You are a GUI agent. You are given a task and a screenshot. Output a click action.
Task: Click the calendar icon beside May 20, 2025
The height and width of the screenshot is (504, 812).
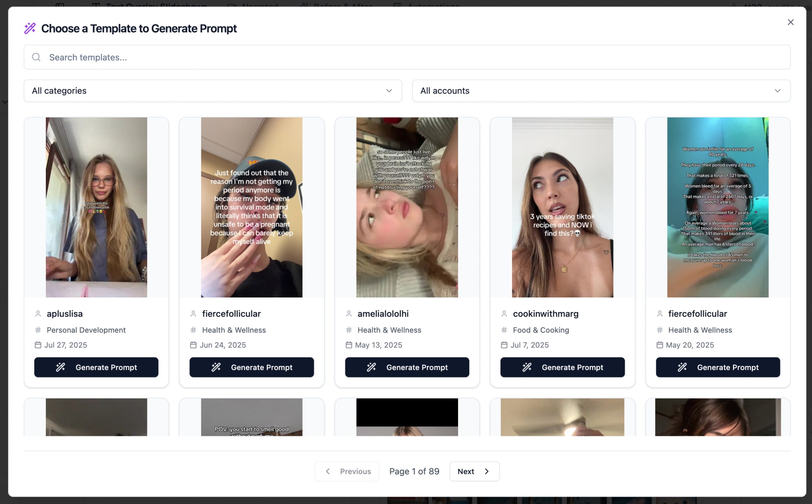coord(660,345)
